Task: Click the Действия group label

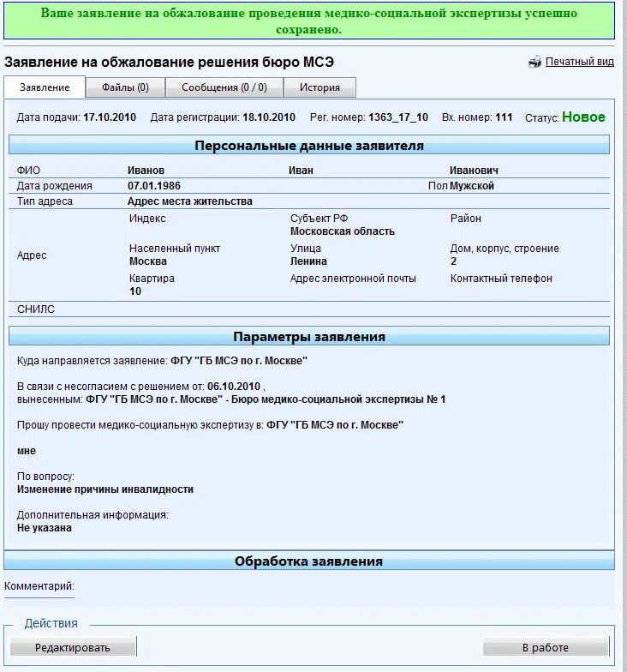Action: coord(51,623)
